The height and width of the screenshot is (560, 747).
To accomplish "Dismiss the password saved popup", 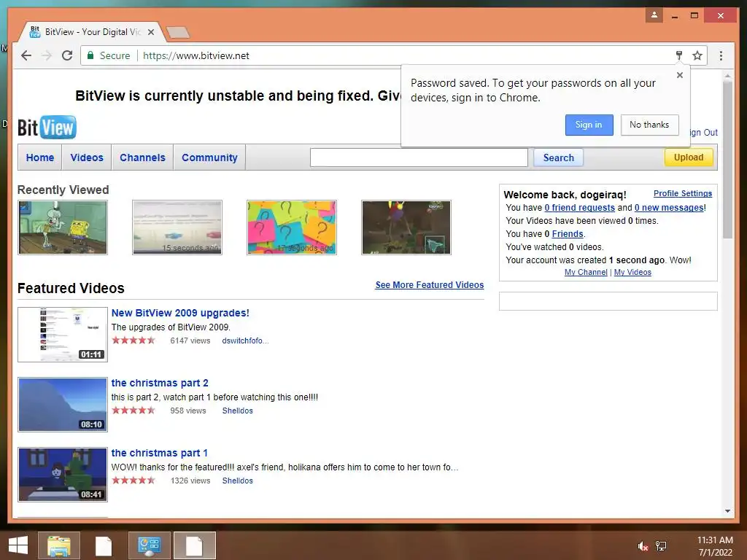I will click(x=680, y=75).
